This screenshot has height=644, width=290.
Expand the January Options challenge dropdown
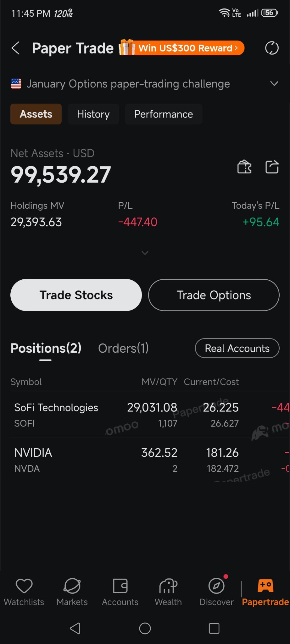click(274, 84)
